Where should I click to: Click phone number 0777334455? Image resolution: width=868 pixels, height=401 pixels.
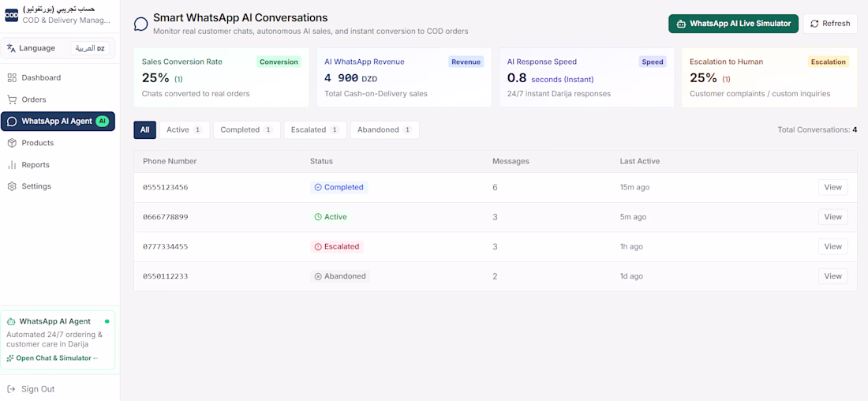[166, 246]
